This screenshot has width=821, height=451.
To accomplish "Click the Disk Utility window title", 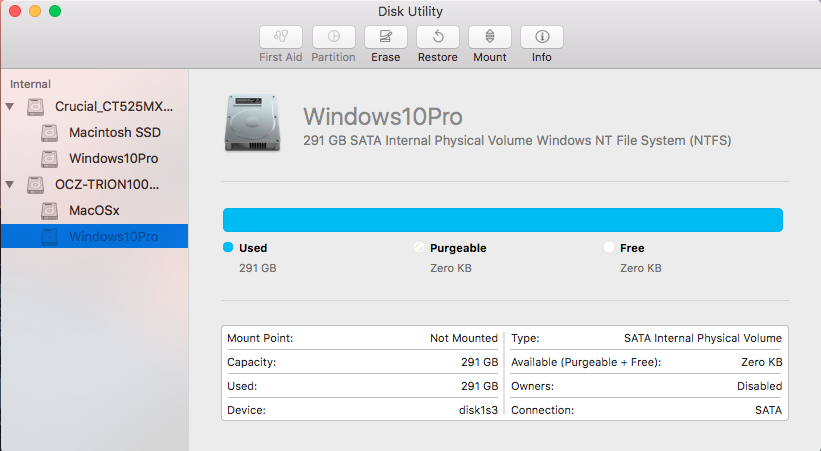I will point(410,12).
